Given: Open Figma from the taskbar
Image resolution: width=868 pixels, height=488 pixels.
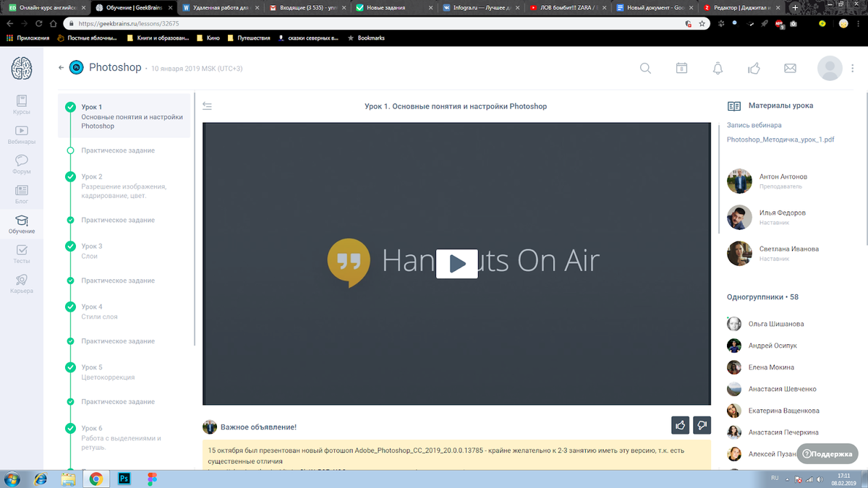Looking at the screenshot, I should [x=150, y=479].
